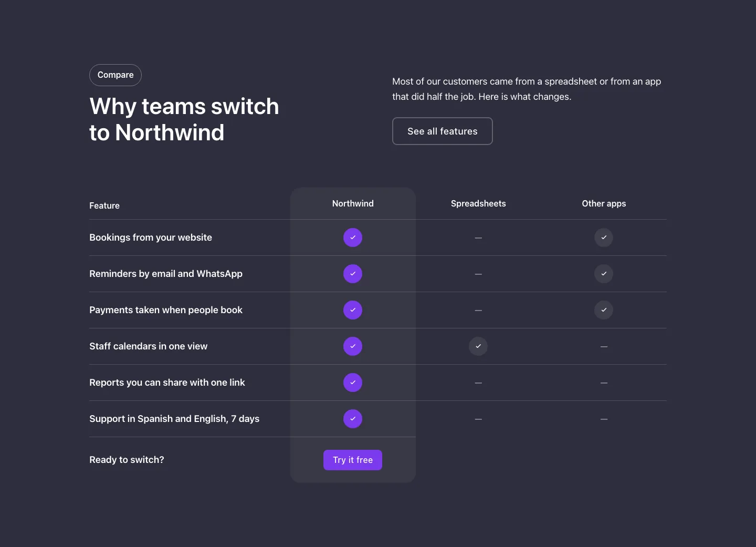Click the Feature column header
The width and height of the screenshot is (756, 547).
[104, 205]
